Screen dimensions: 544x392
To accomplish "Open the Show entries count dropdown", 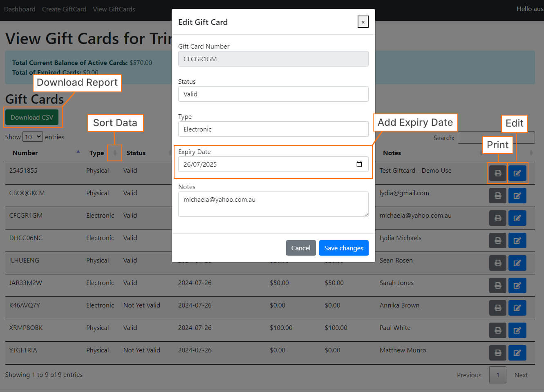I will point(33,137).
